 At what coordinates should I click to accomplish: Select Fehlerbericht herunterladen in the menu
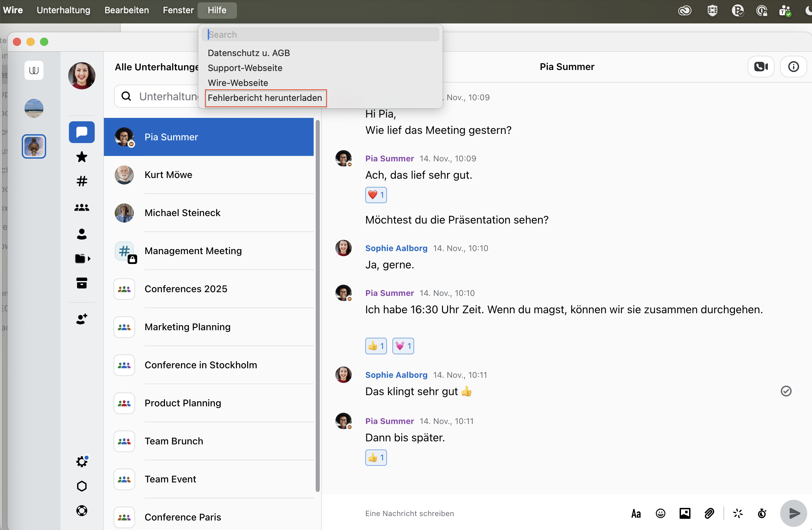(x=265, y=98)
